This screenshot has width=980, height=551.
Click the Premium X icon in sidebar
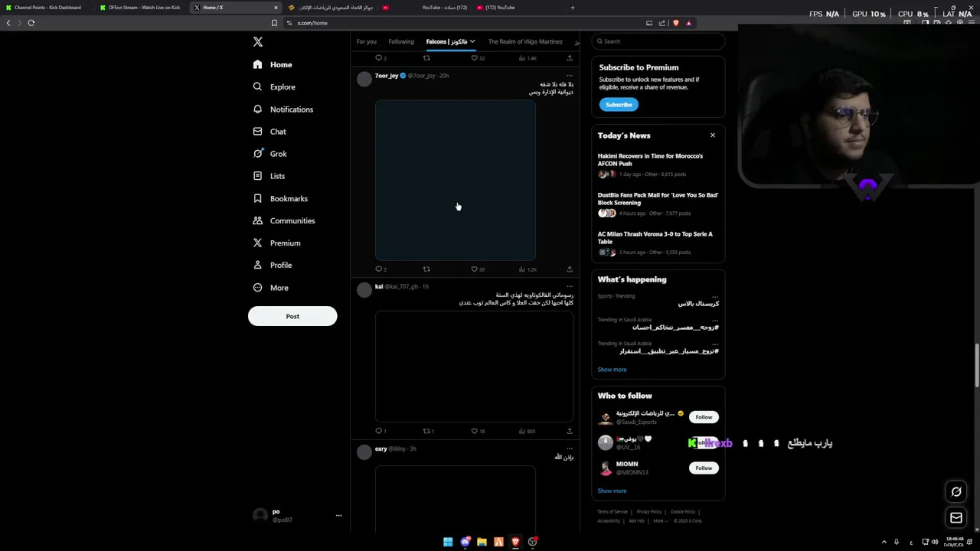coord(257,243)
